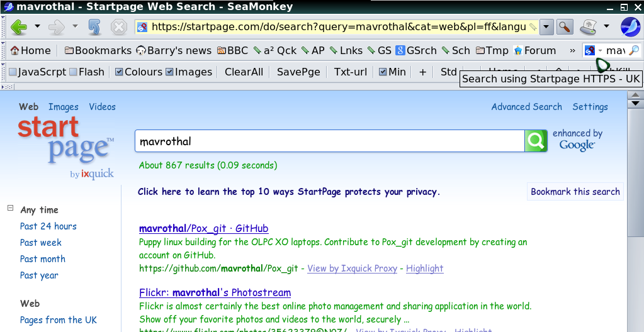Show more bookmarks with the chevron

tap(572, 50)
